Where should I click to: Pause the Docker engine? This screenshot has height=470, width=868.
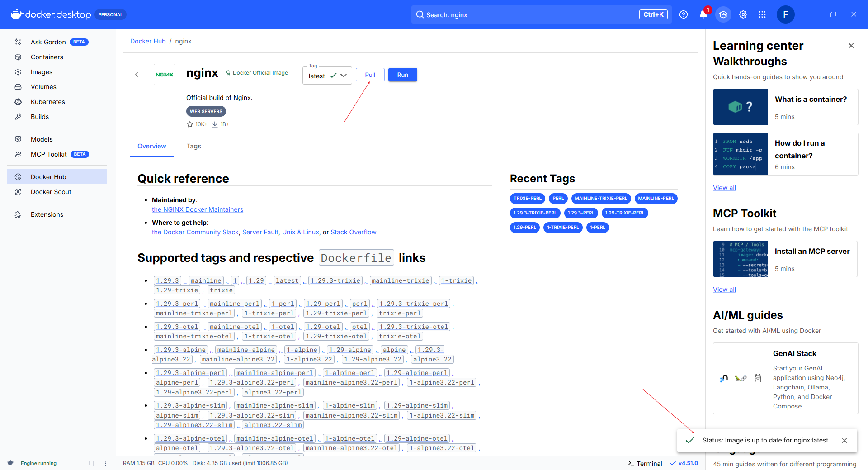tap(91, 463)
